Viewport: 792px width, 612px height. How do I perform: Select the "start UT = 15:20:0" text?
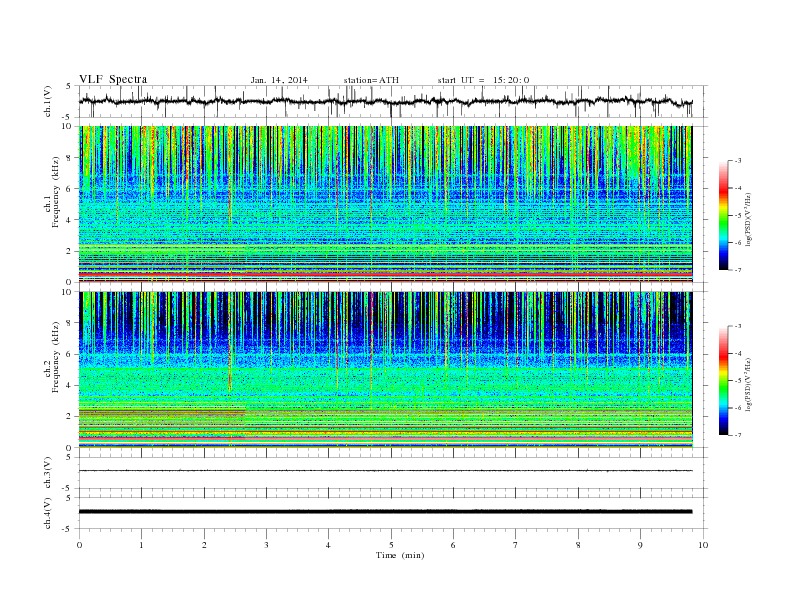pos(483,80)
